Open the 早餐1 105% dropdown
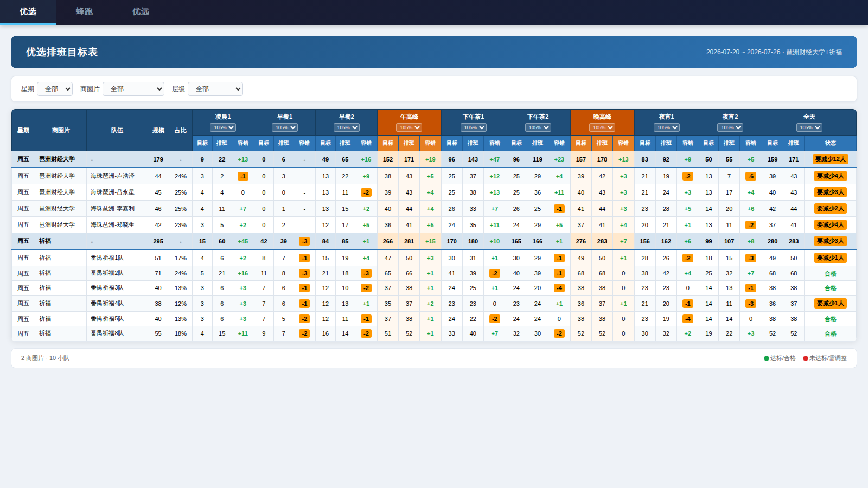Image resolution: width=868 pixels, height=488 pixels. 285,127
